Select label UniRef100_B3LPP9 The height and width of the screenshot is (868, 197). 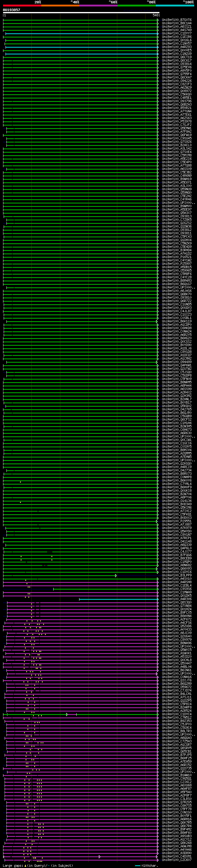coord(176,575)
